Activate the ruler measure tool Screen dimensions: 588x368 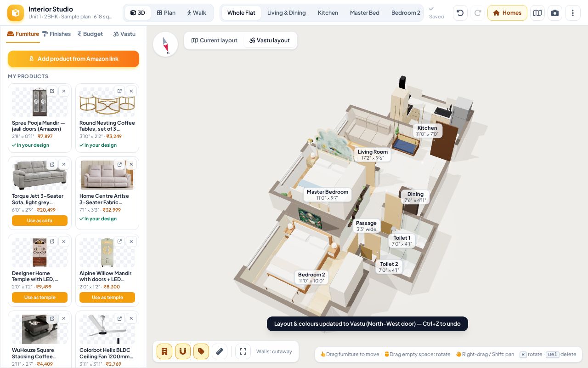tap(220, 351)
